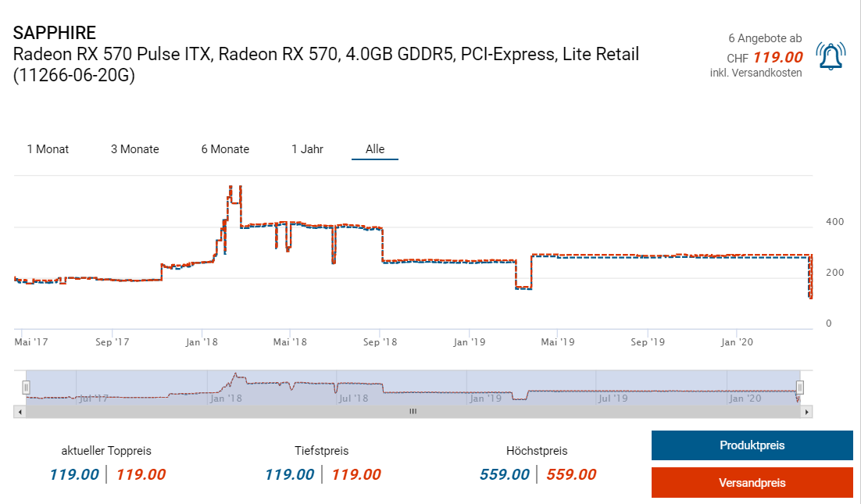Choose the 1 Jahr time range
Image resolution: width=861 pixels, height=504 pixels.
pyautogui.click(x=307, y=149)
